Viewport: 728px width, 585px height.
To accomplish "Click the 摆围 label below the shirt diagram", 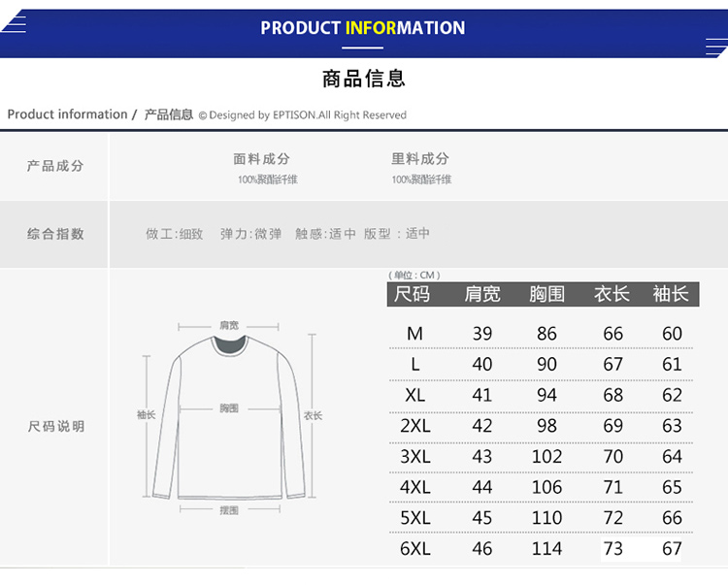I will 229,510.
